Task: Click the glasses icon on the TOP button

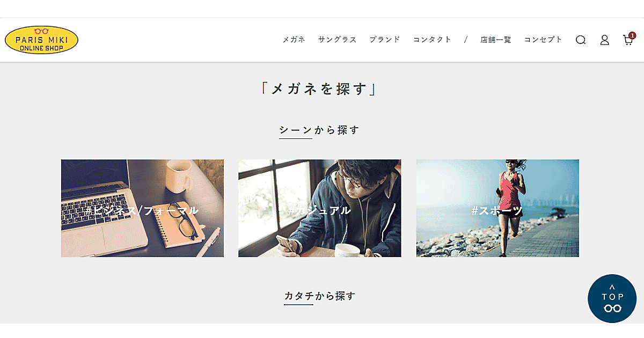Action: 612,308
